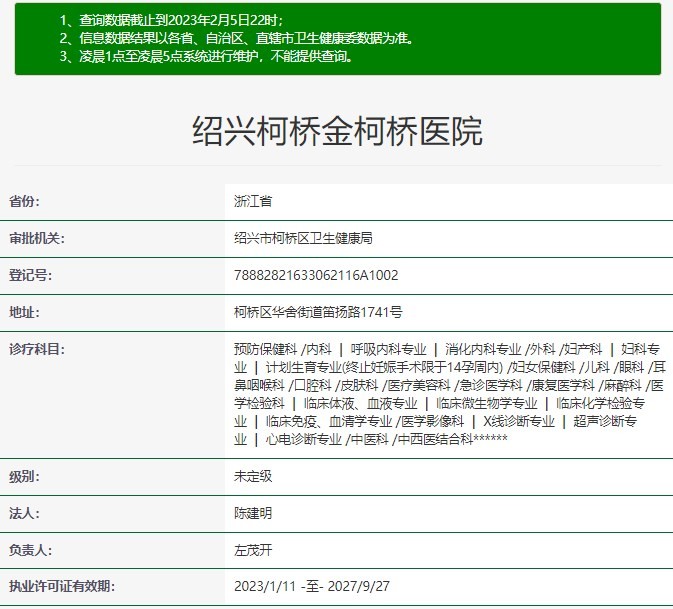Click the 中西医结合科 entry

tap(435, 439)
